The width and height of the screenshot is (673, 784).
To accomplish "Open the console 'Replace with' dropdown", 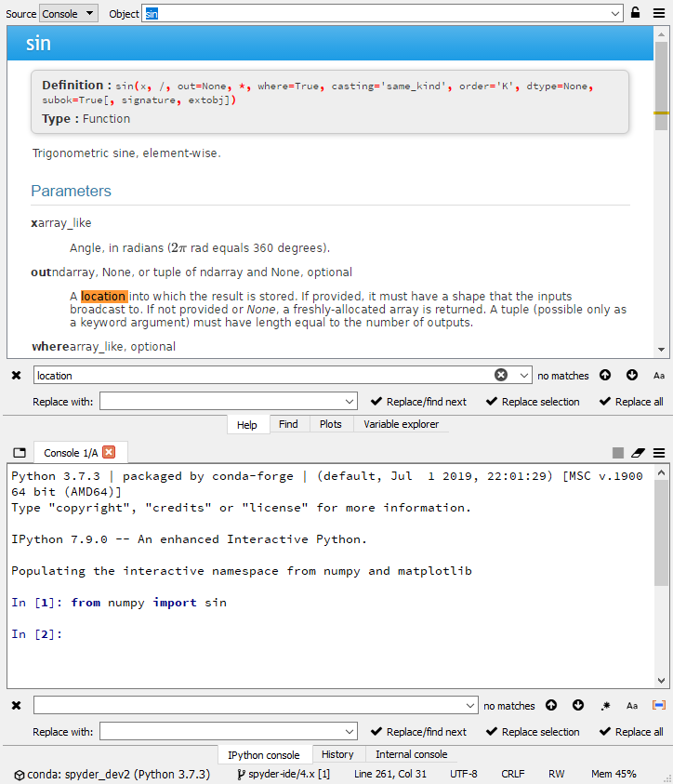I will pos(350,731).
